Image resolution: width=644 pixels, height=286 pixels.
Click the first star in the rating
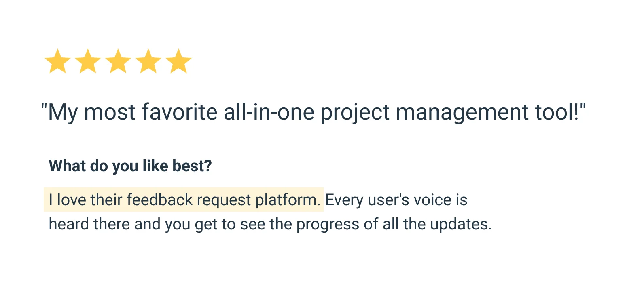click(57, 61)
